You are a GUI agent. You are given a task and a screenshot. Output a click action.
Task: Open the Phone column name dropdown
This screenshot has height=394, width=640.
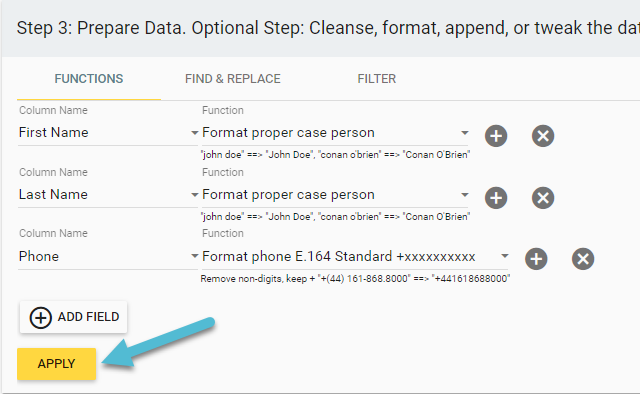point(194,256)
